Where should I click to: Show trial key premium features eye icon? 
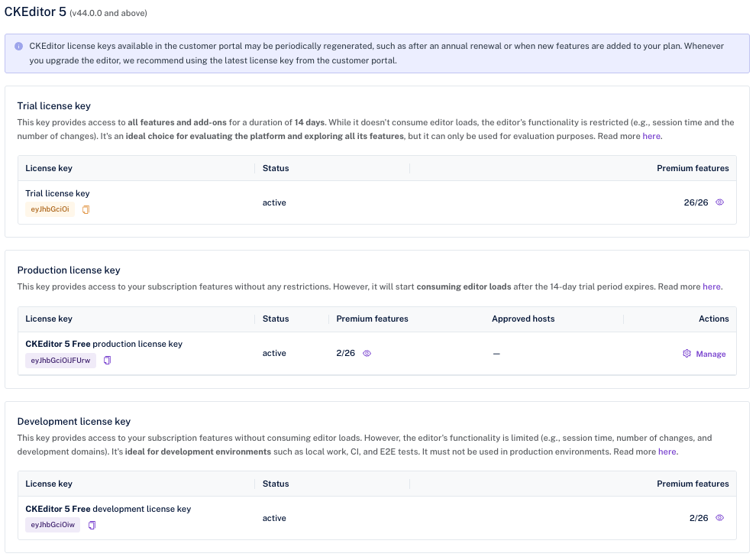719,202
